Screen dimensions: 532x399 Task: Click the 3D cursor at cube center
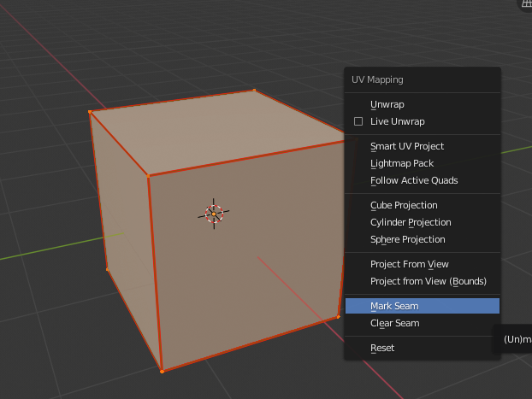point(214,214)
